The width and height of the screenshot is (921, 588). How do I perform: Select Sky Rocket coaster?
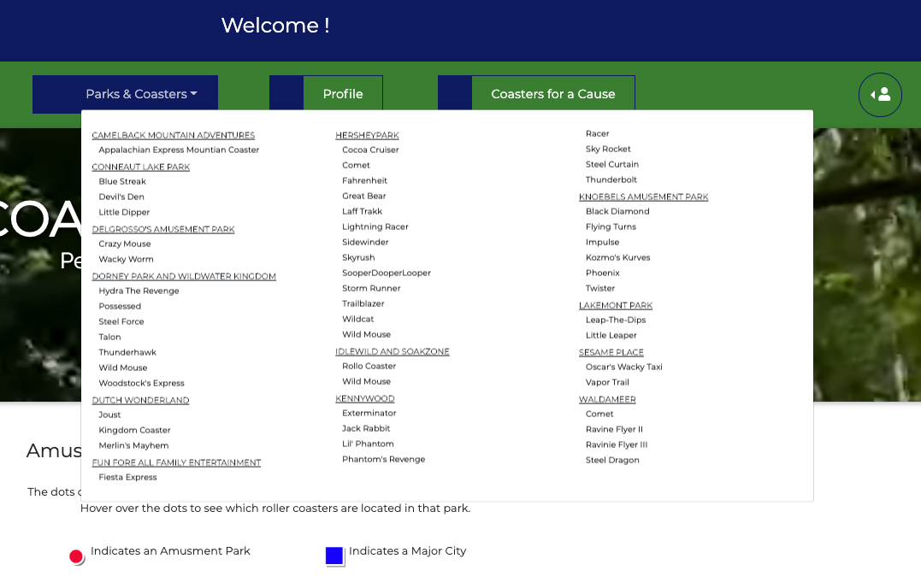click(x=608, y=149)
